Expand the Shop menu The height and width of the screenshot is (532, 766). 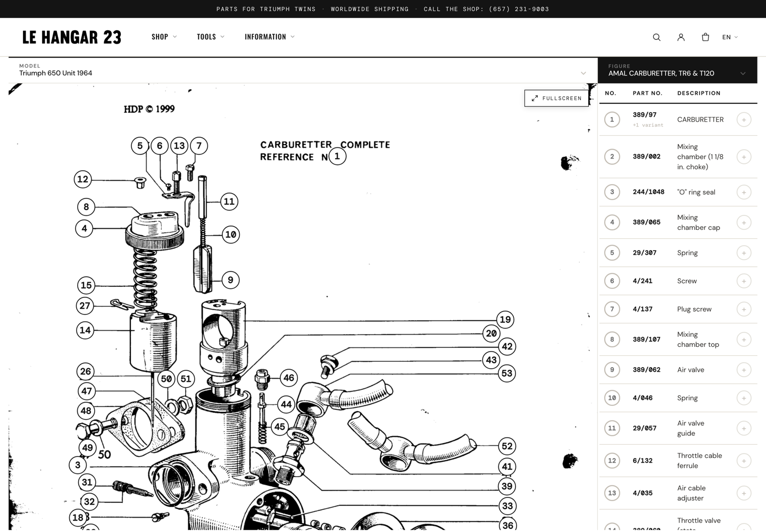(164, 37)
